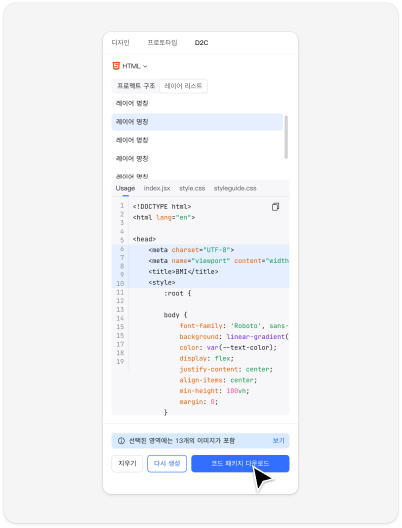The height and width of the screenshot is (528, 402).
Task: Open the style.css code tab
Action: pyautogui.click(x=192, y=188)
